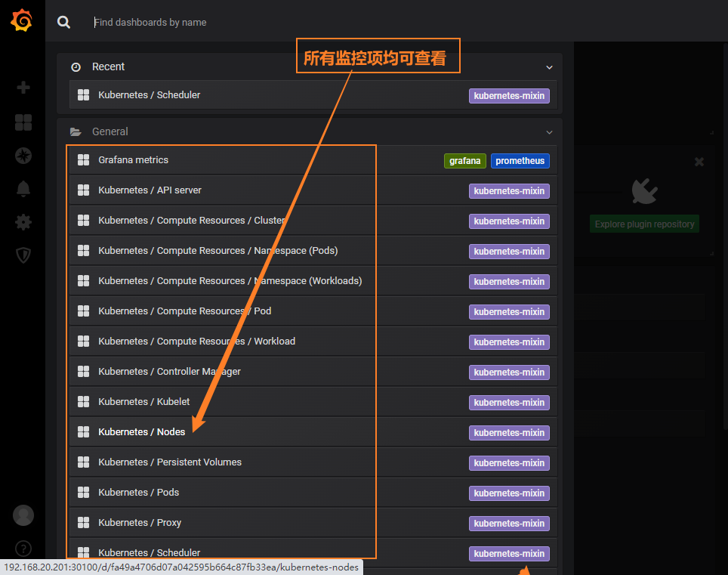Click the search magnifier icon
Viewport: 728px width, 575px height.
(x=64, y=23)
